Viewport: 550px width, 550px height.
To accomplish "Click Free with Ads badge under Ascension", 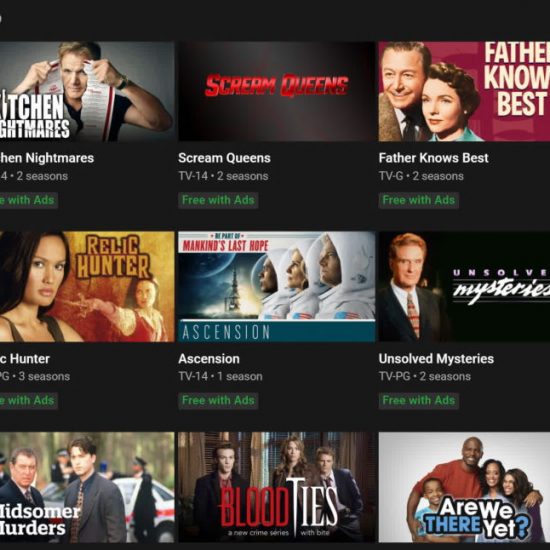I will click(218, 401).
